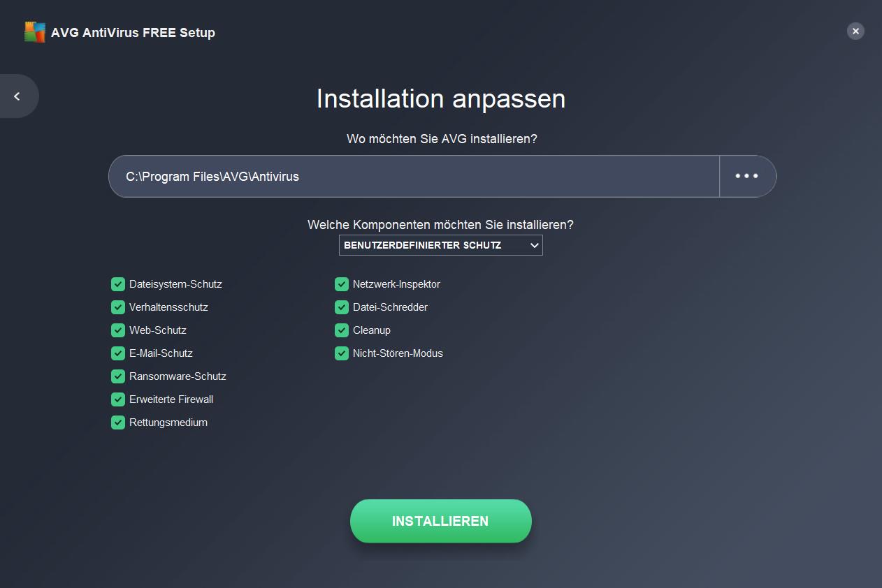The image size is (882, 588).
Task: Click 'Welche Komponenten möchten Sie installieren?' text
Action: pos(440,225)
